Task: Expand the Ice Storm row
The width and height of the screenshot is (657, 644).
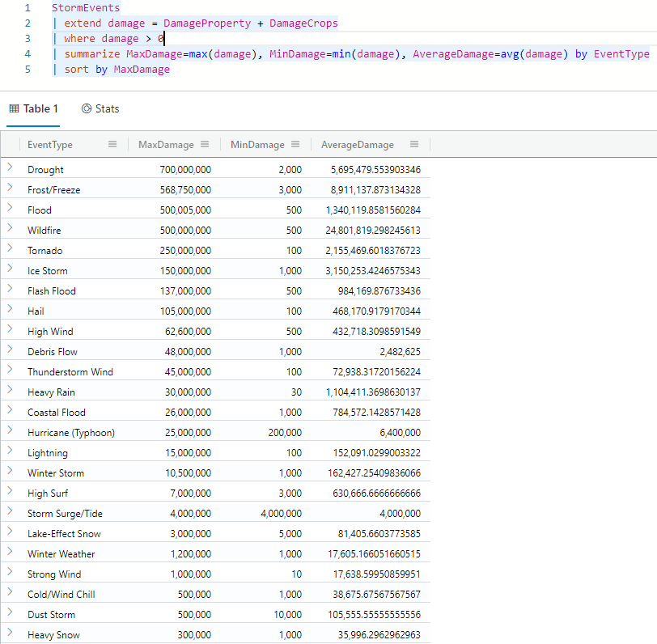Action: [10, 268]
